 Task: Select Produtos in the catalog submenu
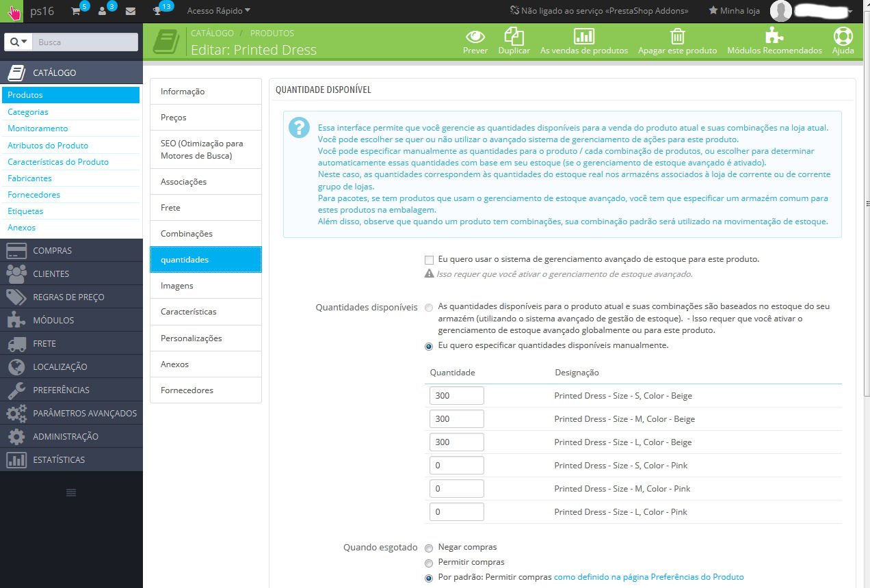pyautogui.click(x=70, y=95)
